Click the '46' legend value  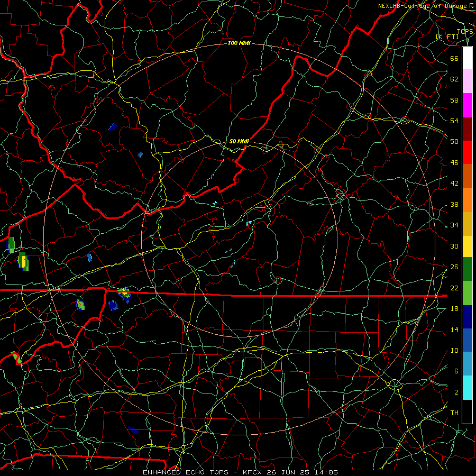[454, 163]
